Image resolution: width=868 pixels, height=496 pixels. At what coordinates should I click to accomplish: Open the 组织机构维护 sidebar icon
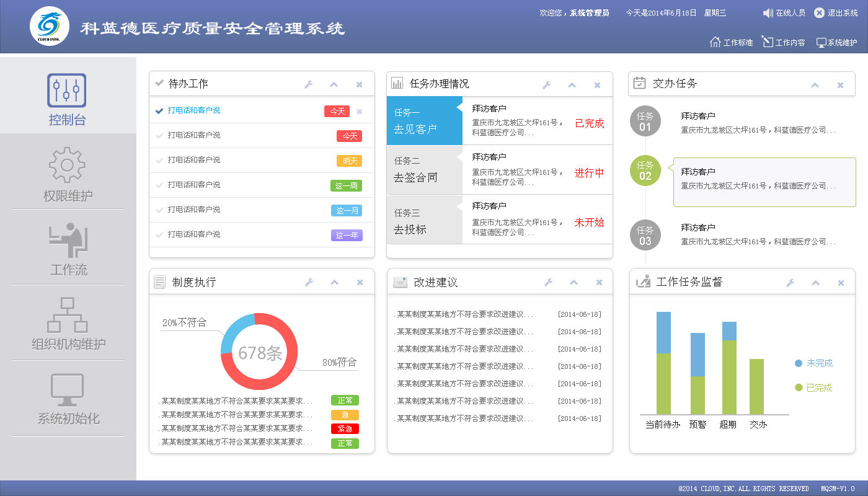click(67, 314)
